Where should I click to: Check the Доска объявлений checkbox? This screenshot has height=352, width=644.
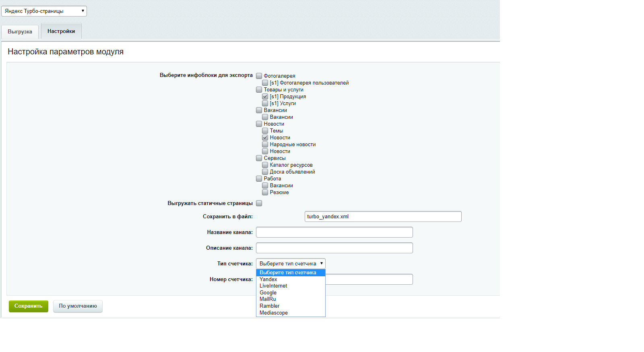(265, 172)
